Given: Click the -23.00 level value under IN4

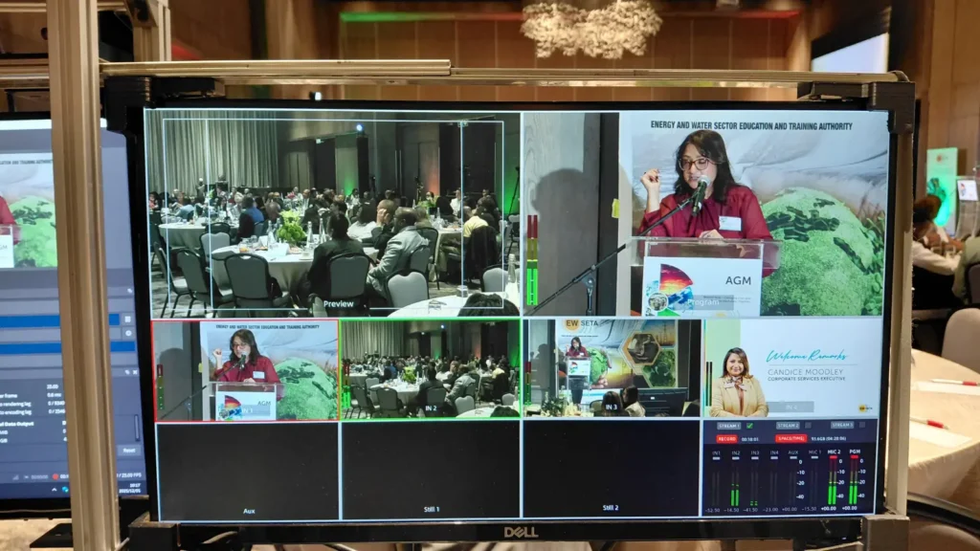Looking at the screenshot, I should click(x=770, y=510).
